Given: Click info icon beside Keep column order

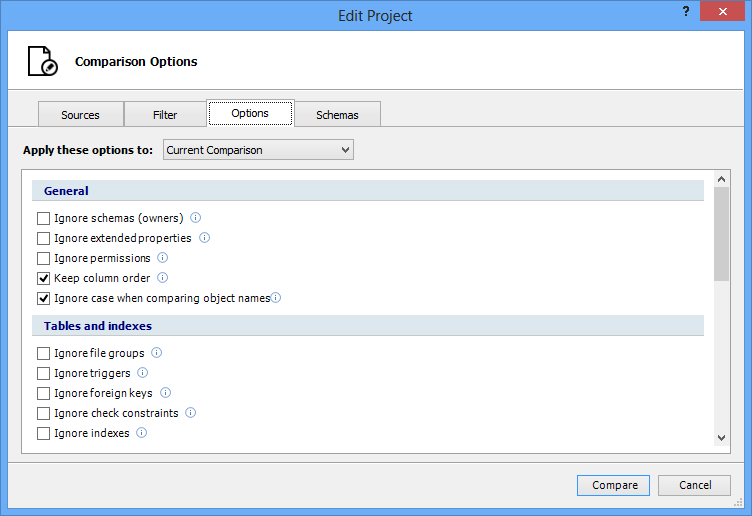Looking at the screenshot, I should (x=163, y=278).
